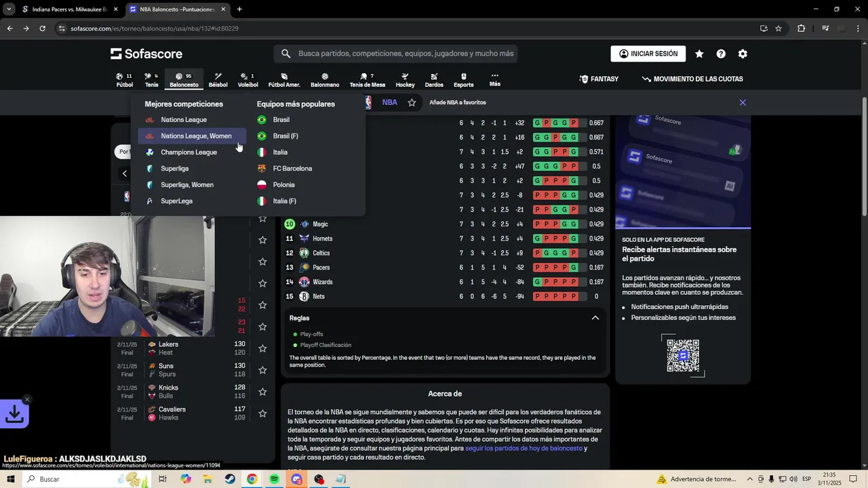
Task: Open the Béisbol sport tab
Action: [218, 80]
